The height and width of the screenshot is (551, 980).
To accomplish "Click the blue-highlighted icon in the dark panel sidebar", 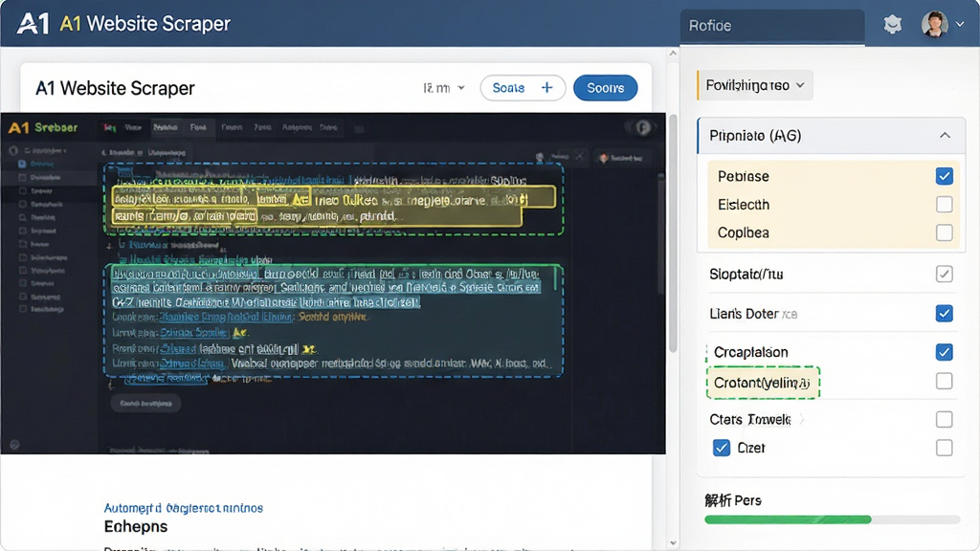I will coord(23,164).
